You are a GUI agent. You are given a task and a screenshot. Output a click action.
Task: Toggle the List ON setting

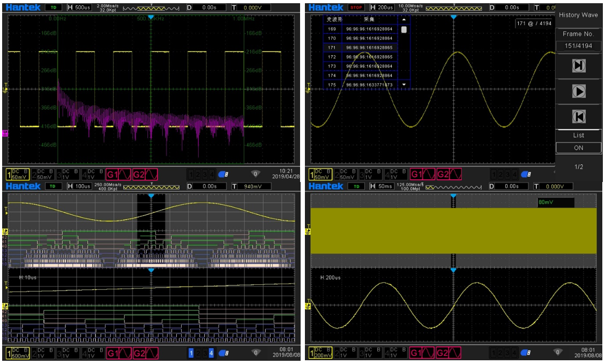[579, 148]
